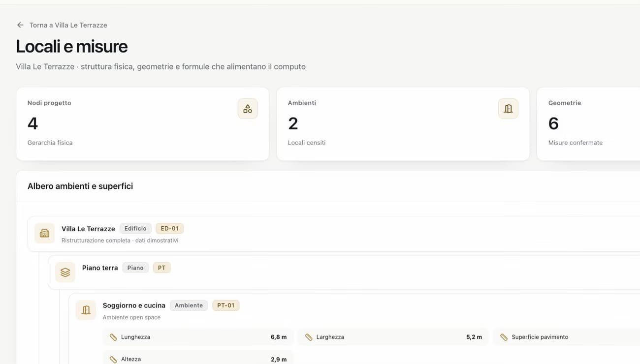Viewport: 640px width, 364px height.
Task: Click the page subtitle about struttura fisica
Action: [160, 66]
